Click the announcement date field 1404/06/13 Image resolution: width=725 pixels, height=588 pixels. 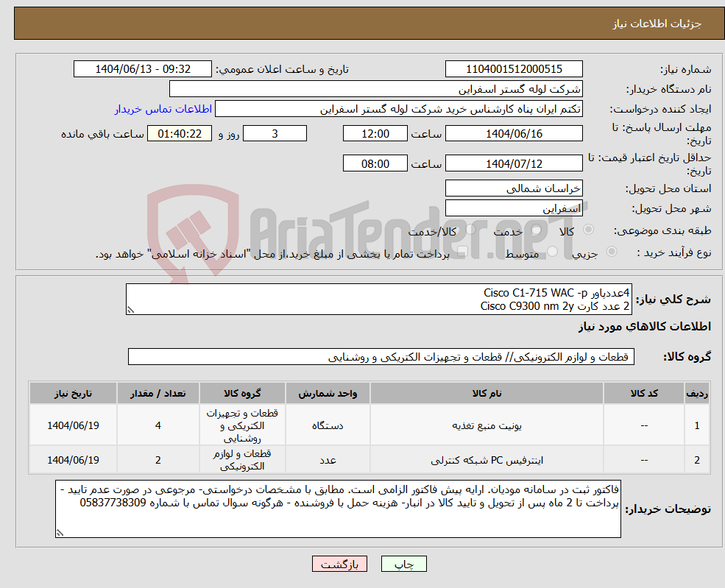[x=142, y=68]
